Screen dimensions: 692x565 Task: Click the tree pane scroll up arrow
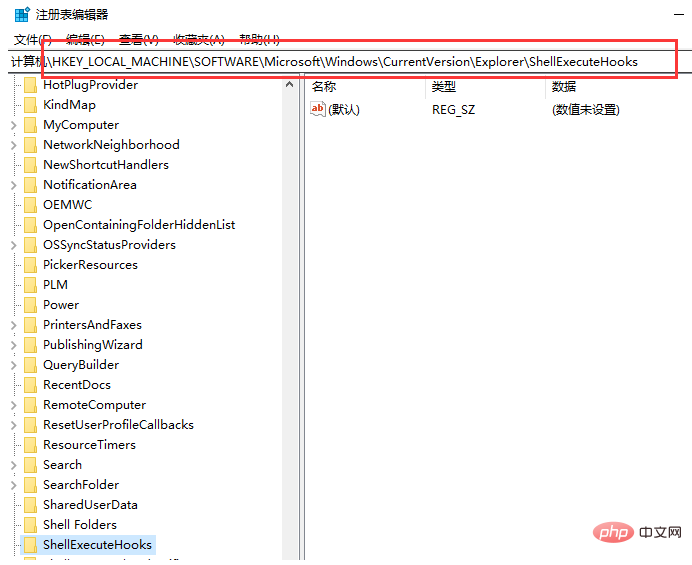pos(290,84)
